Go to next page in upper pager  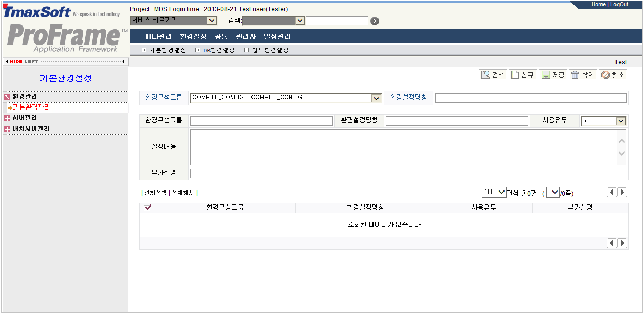[622, 193]
